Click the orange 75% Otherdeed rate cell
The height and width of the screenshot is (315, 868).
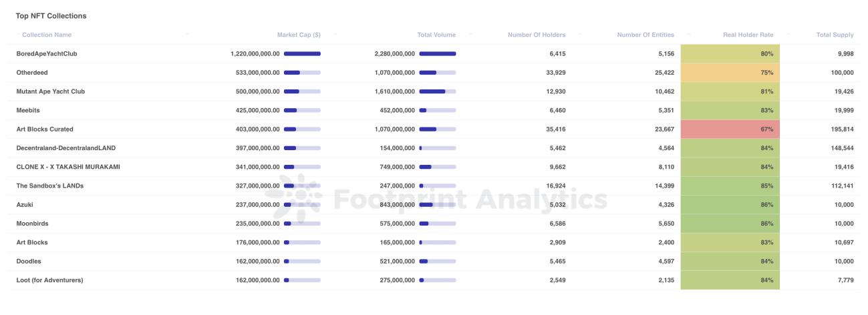pos(730,73)
